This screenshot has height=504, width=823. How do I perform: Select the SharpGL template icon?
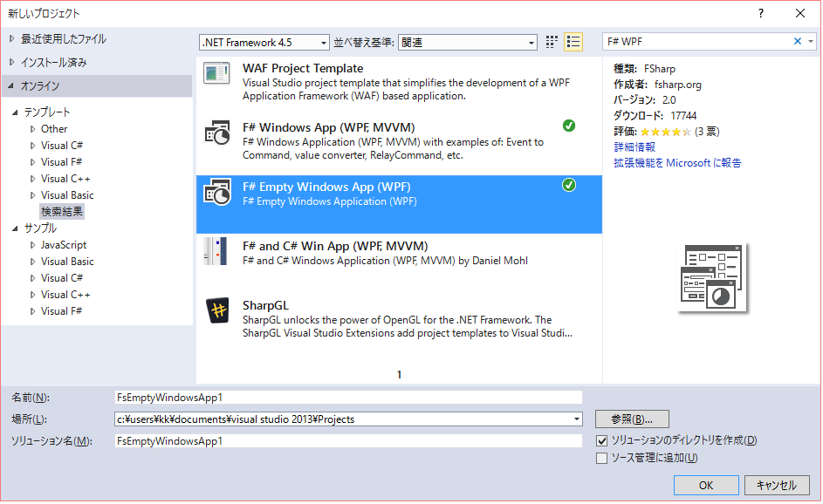pyautogui.click(x=216, y=310)
